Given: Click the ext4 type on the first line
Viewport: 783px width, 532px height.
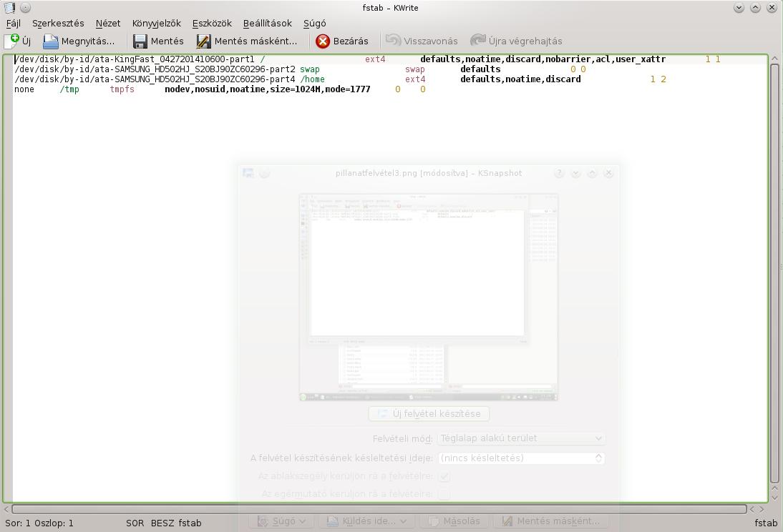Looking at the screenshot, I should [x=375, y=59].
